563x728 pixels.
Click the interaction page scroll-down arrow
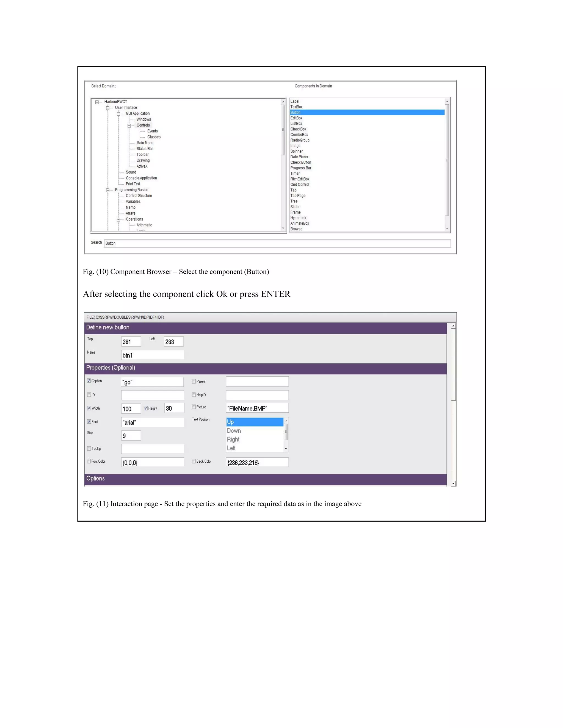(x=453, y=483)
